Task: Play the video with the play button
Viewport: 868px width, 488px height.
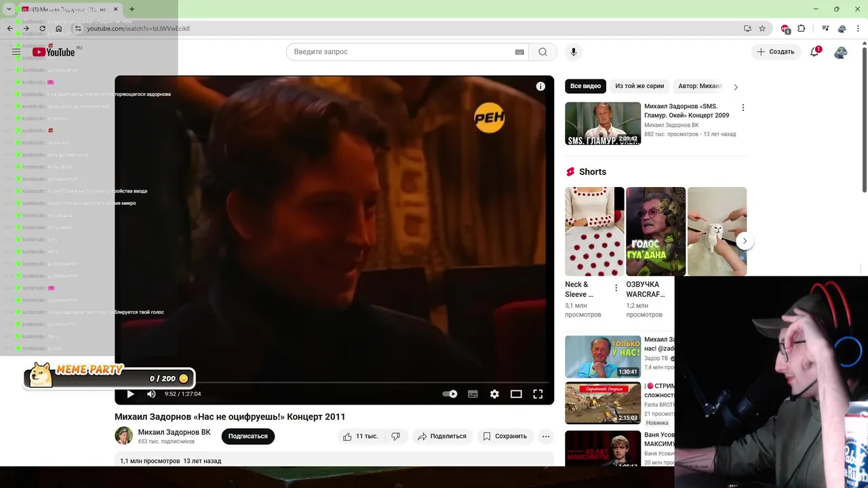Action: click(x=130, y=394)
